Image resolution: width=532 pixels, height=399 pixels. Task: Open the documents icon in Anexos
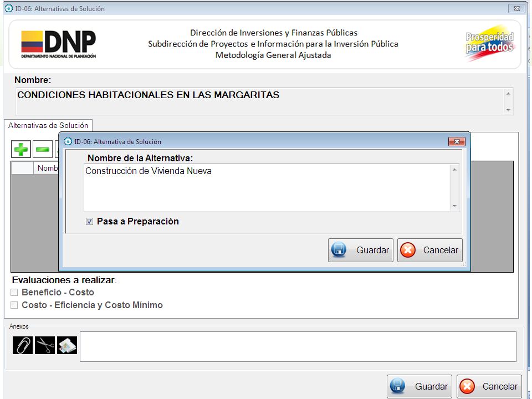[67, 345]
